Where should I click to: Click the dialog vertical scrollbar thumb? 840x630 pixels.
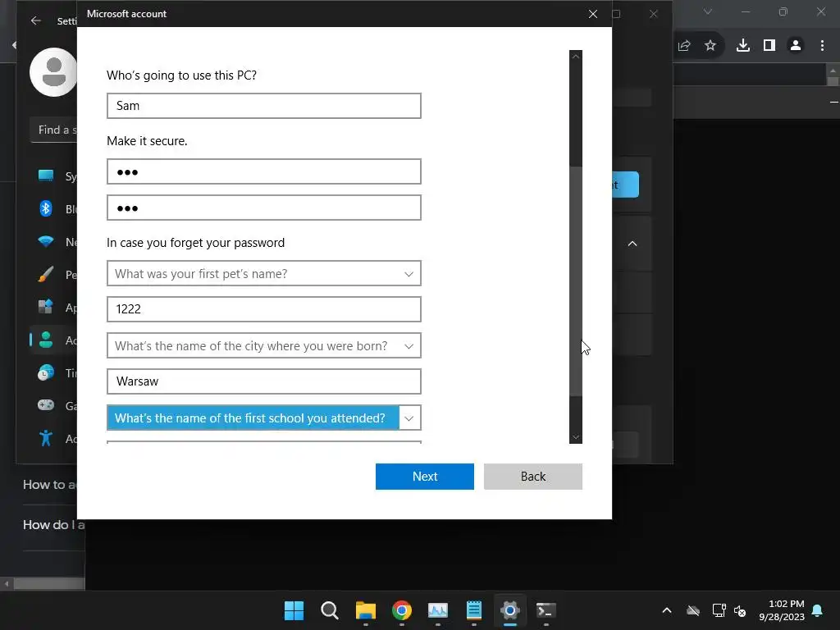tap(576, 281)
